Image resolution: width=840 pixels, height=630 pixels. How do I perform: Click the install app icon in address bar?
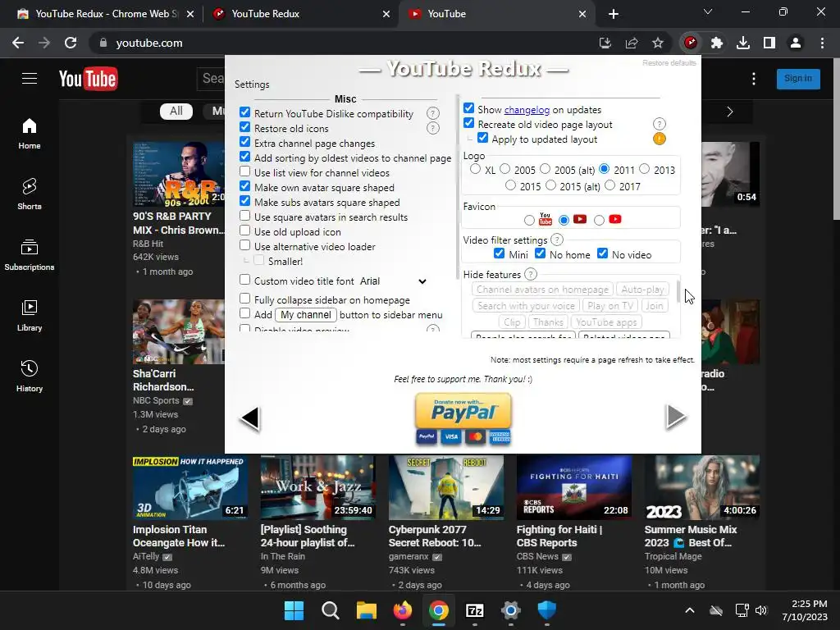[605, 43]
